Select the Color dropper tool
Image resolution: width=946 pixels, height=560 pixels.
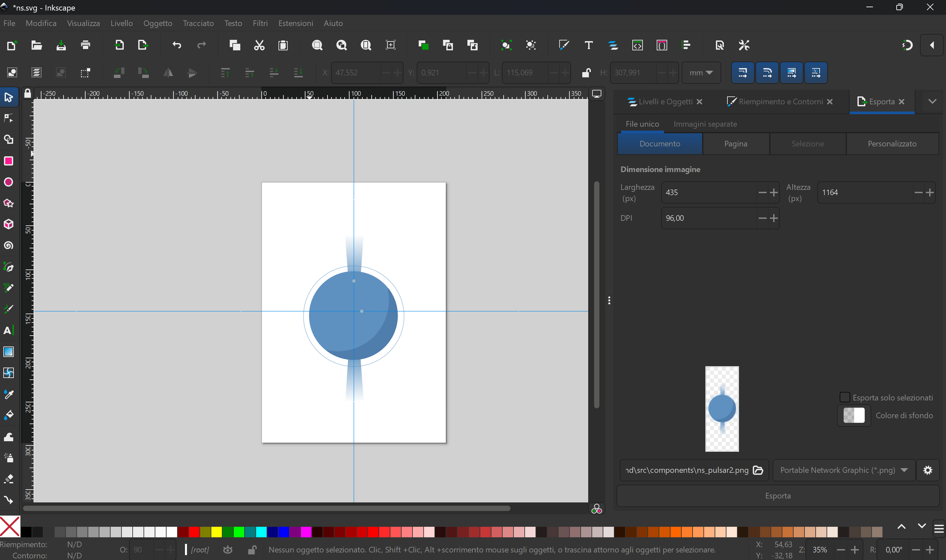click(8, 395)
